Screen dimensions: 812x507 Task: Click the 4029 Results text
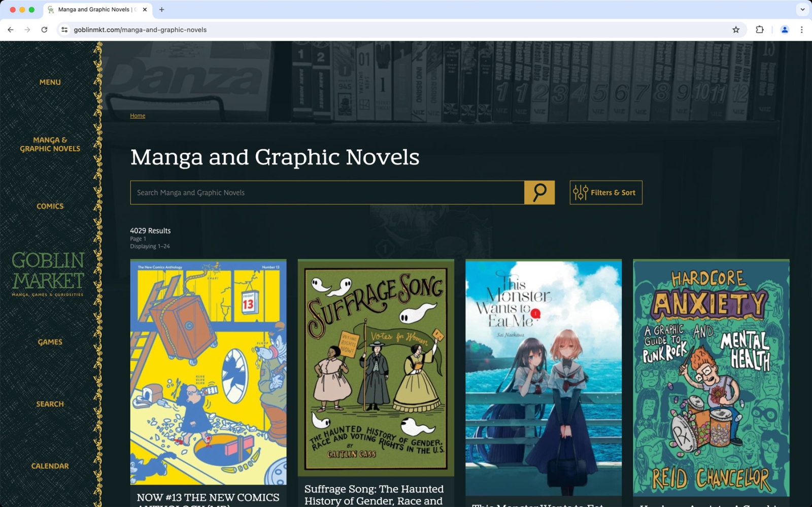pyautogui.click(x=150, y=230)
